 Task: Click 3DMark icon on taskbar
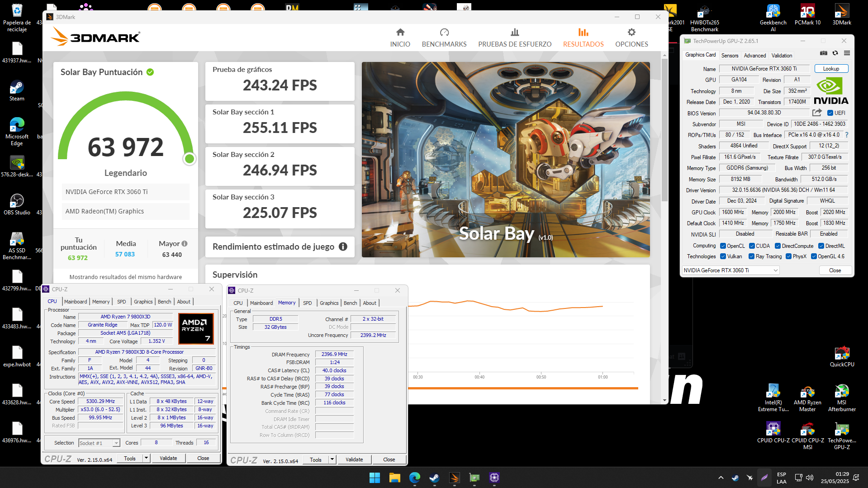[x=455, y=478]
